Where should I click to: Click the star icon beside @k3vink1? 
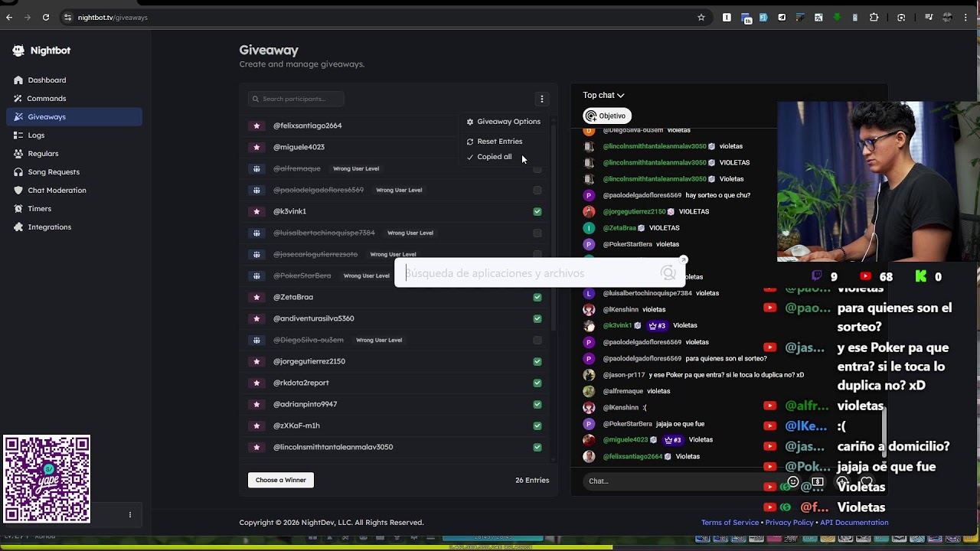pyautogui.click(x=256, y=211)
